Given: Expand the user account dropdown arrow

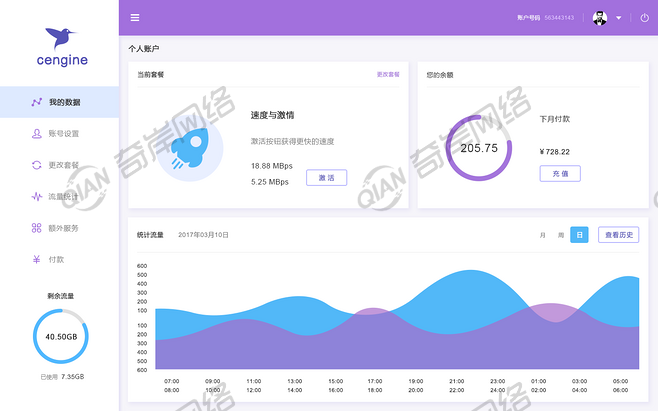Looking at the screenshot, I should click(619, 18).
